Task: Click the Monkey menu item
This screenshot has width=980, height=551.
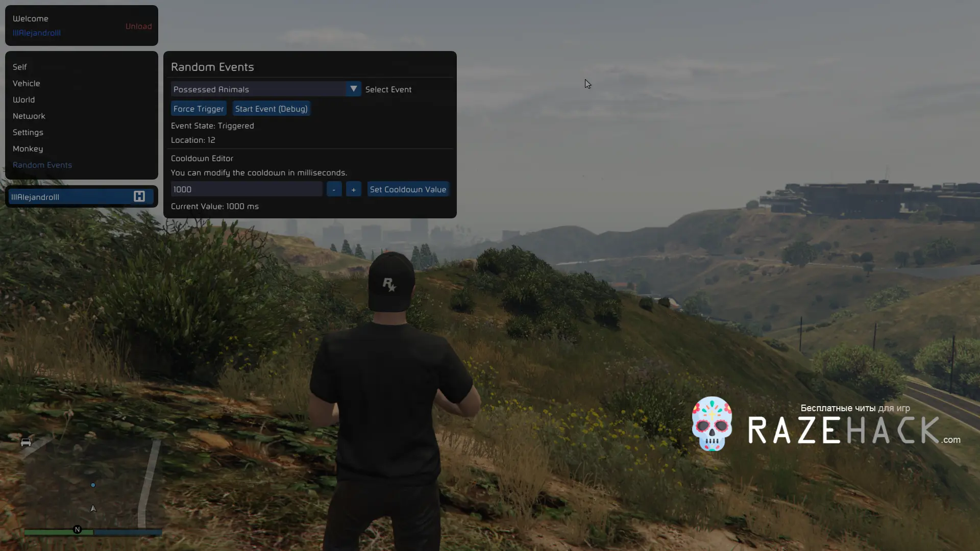Action: pyautogui.click(x=28, y=148)
